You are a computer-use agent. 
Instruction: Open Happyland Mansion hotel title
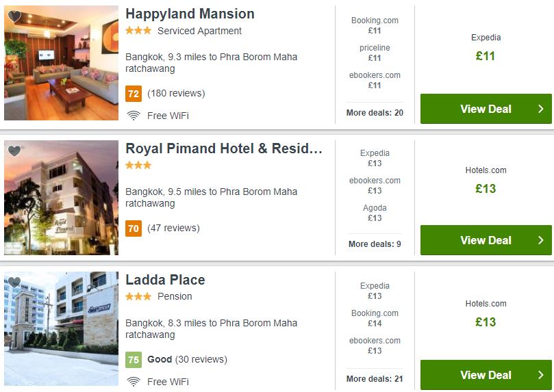point(190,14)
